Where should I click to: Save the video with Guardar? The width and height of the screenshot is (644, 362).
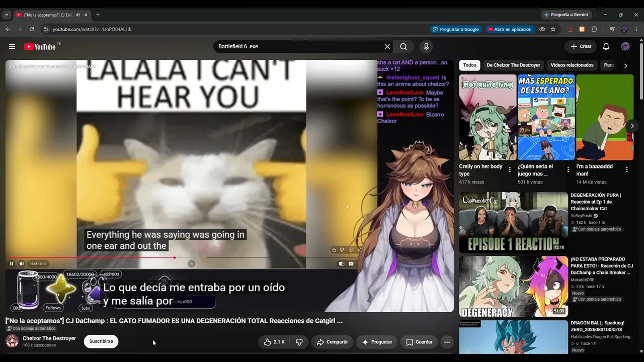pyautogui.click(x=419, y=342)
